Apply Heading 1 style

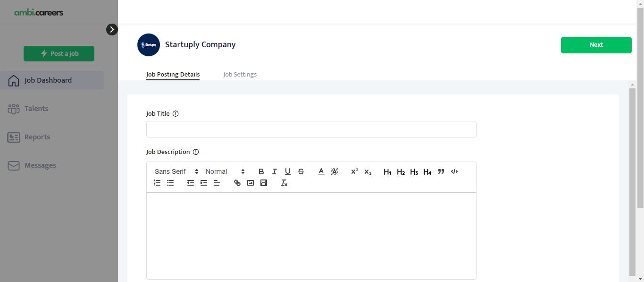(387, 172)
